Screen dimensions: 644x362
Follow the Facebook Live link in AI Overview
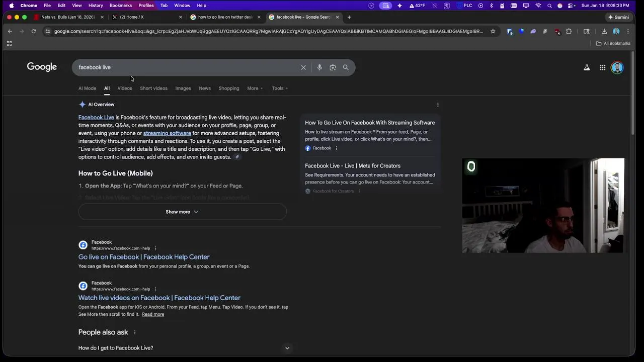(96, 118)
